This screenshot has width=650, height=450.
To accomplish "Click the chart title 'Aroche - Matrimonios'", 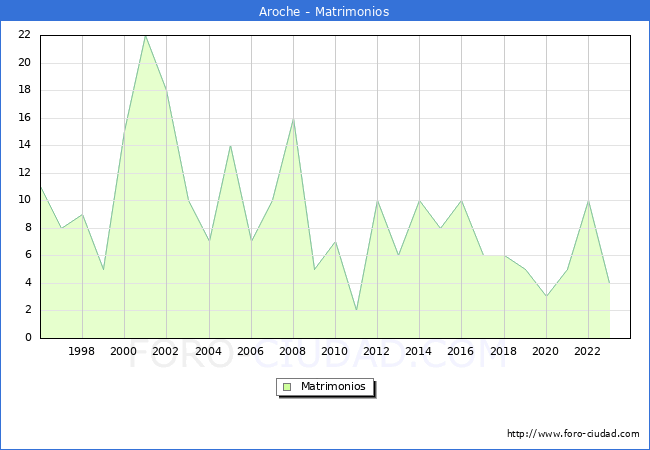I will tap(324, 11).
